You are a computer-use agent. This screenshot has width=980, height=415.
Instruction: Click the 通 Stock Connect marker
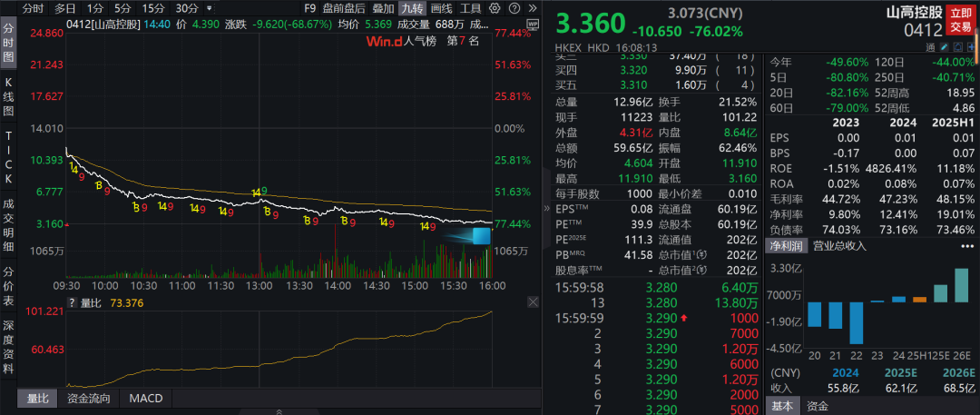pos(930,47)
